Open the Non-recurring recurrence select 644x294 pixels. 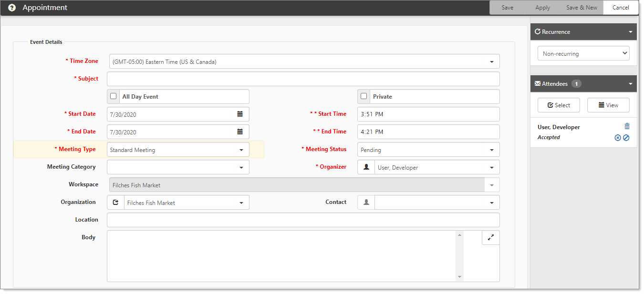583,53
